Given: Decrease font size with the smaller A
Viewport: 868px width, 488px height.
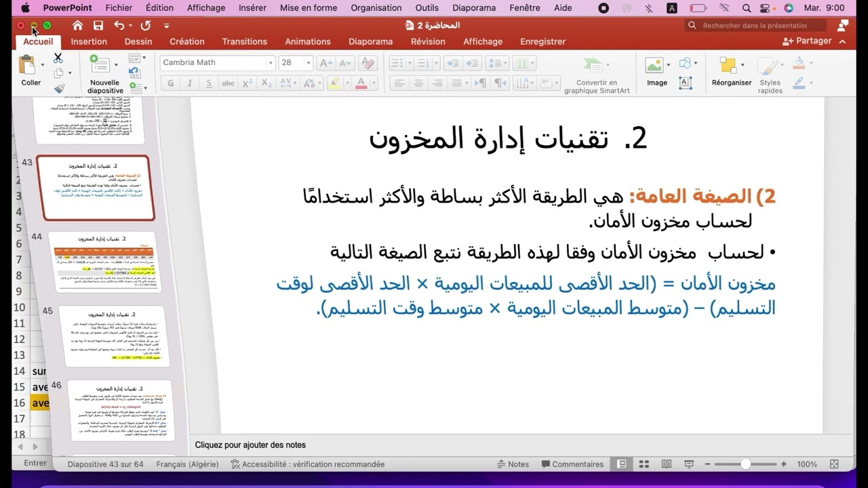Looking at the screenshot, I should [x=344, y=63].
